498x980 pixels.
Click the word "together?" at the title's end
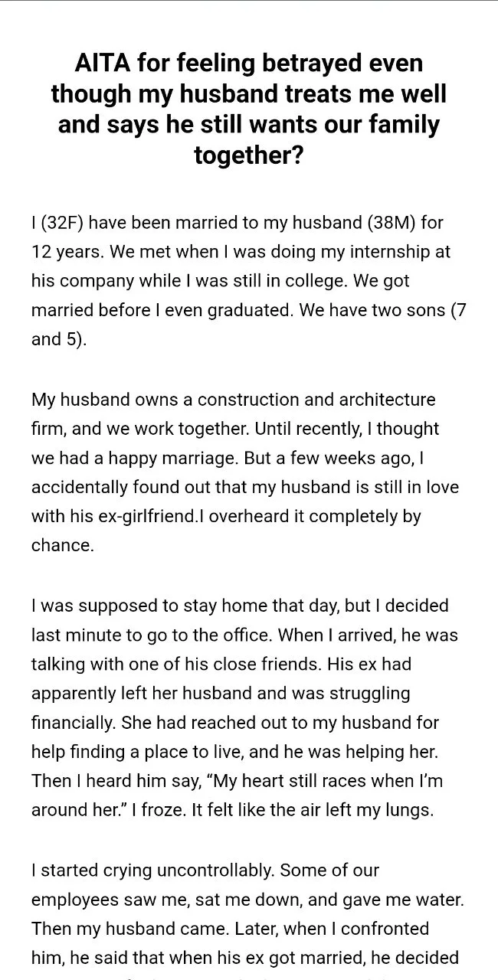248,154
